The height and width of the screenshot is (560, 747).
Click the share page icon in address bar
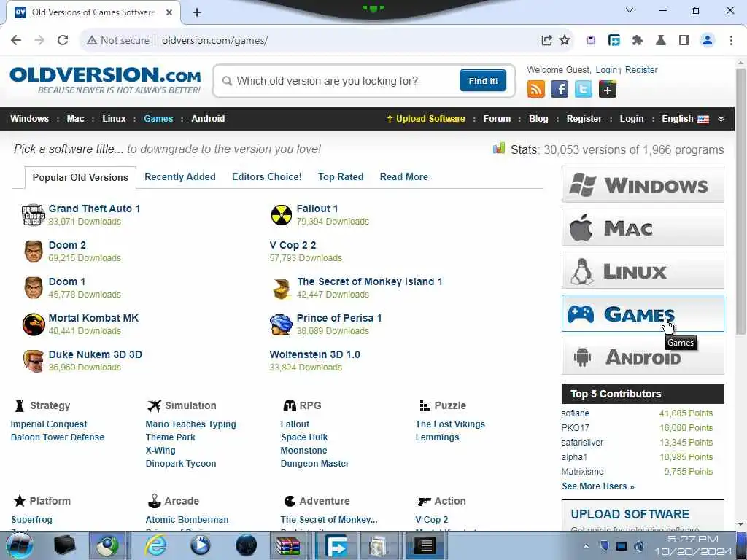(546, 41)
